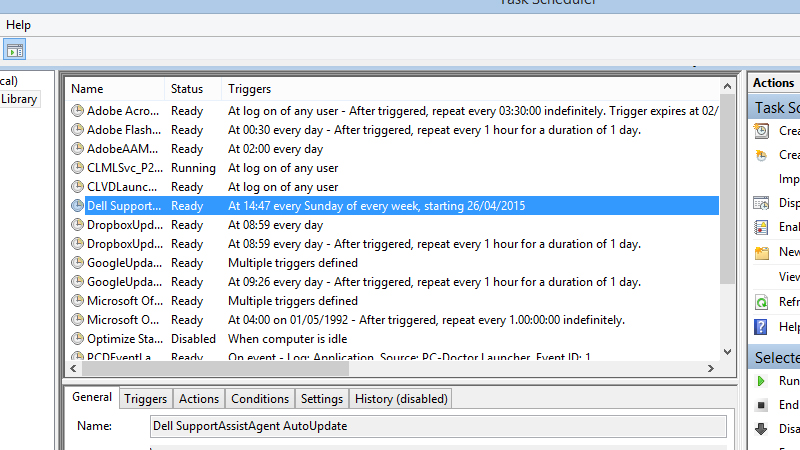Switch to the Triggers tab
Image resolution: width=800 pixels, height=450 pixels.
point(145,398)
